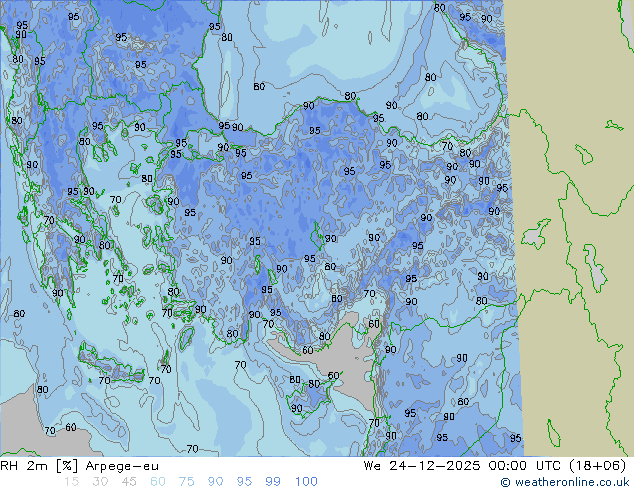Select the legend value 30

(x=100, y=482)
